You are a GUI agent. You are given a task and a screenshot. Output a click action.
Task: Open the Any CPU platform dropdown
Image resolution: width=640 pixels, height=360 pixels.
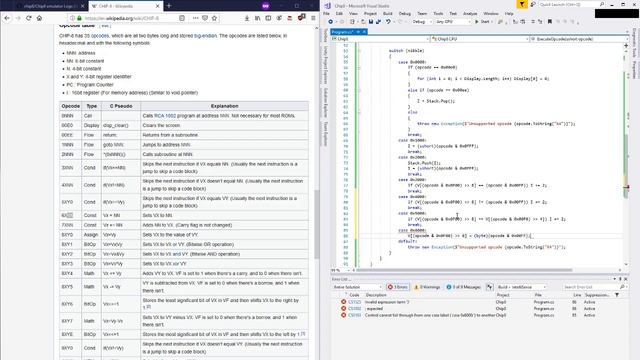click(453, 22)
